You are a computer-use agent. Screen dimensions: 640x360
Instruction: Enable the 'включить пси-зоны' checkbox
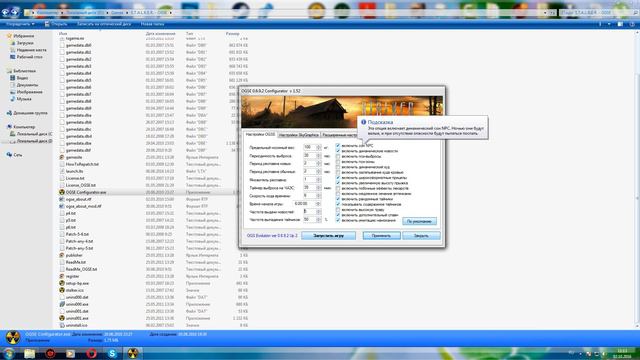coord(338,162)
